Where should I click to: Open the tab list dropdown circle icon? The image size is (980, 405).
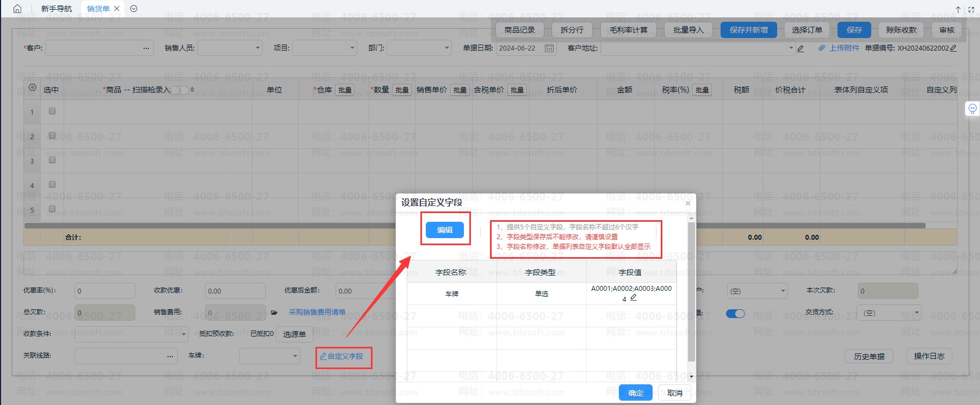coord(134,9)
